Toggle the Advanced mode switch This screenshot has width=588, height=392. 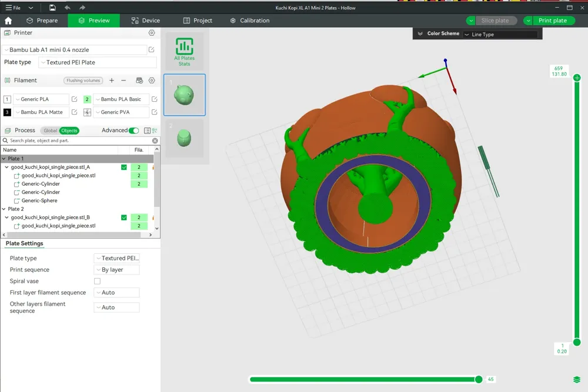pos(133,130)
